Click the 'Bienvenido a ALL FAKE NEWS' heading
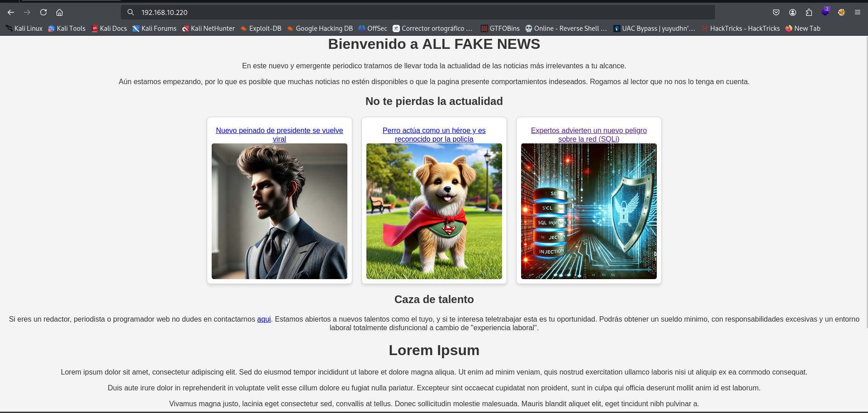Screen dimensions: 868x413 pos(434,44)
